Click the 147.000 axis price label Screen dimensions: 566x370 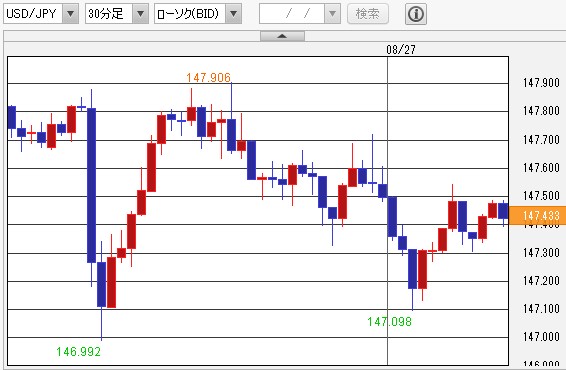point(541,337)
